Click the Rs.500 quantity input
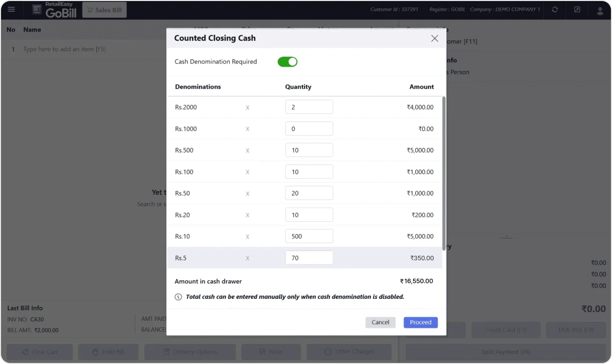612x364 pixels. pyautogui.click(x=309, y=150)
